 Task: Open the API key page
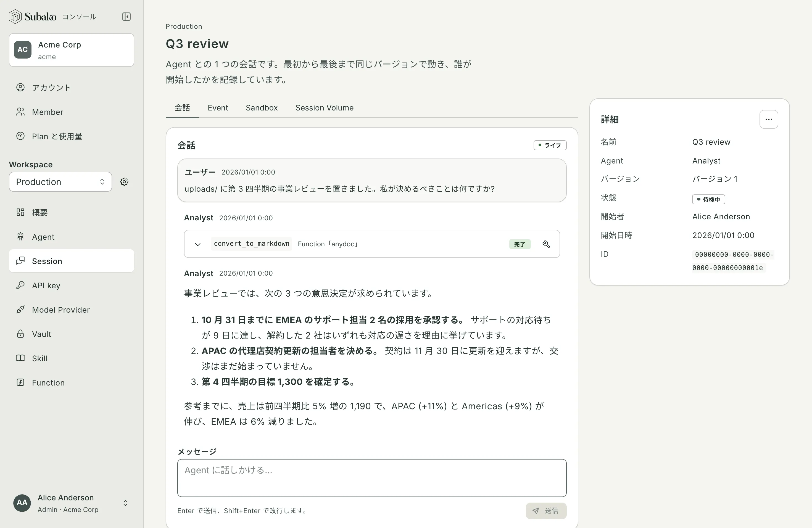click(x=71, y=285)
